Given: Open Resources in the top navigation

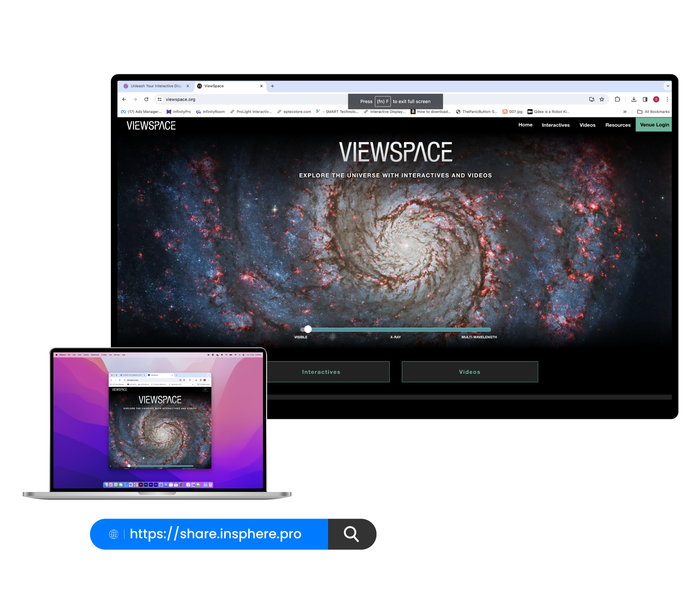Looking at the screenshot, I should point(618,125).
